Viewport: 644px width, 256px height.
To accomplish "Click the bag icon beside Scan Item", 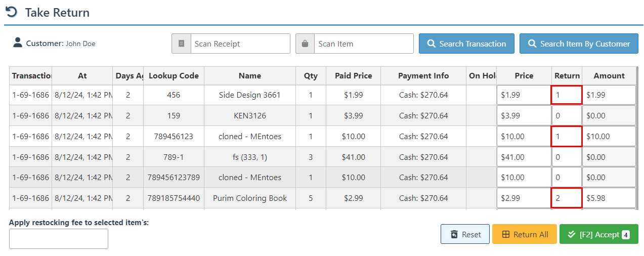I will tap(305, 44).
